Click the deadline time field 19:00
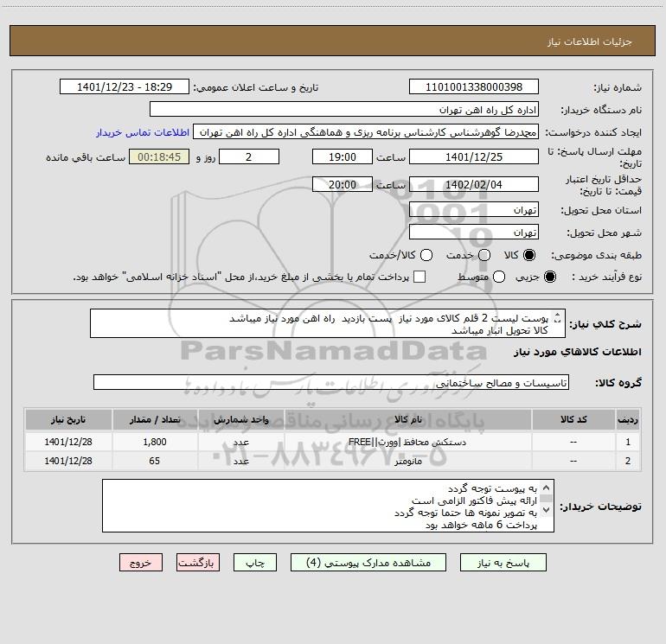Image resolution: width=666 pixels, height=644 pixels. click(343, 156)
